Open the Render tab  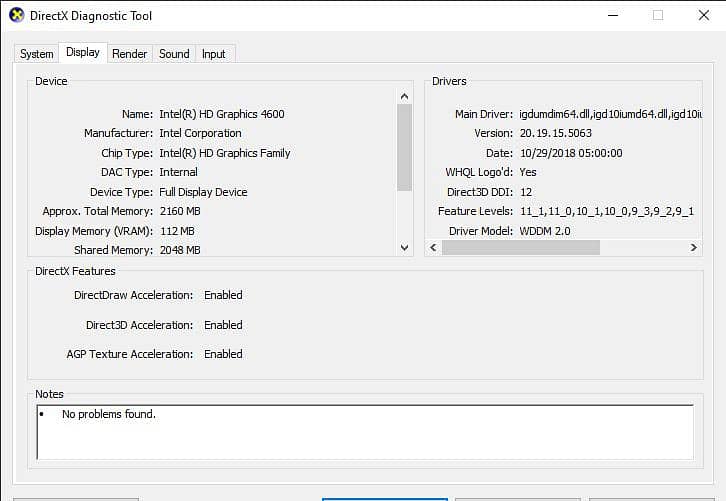(130, 54)
